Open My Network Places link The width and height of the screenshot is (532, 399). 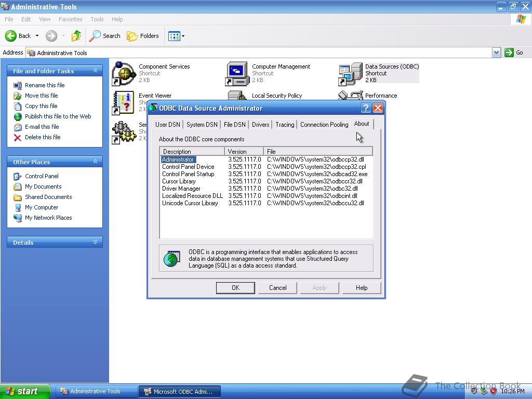pos(48,218)
